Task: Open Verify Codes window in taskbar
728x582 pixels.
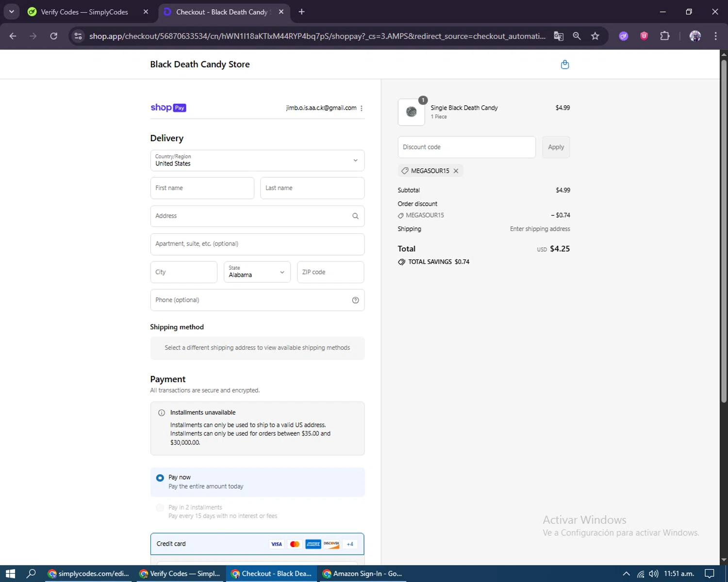Action: coord(180,574)
